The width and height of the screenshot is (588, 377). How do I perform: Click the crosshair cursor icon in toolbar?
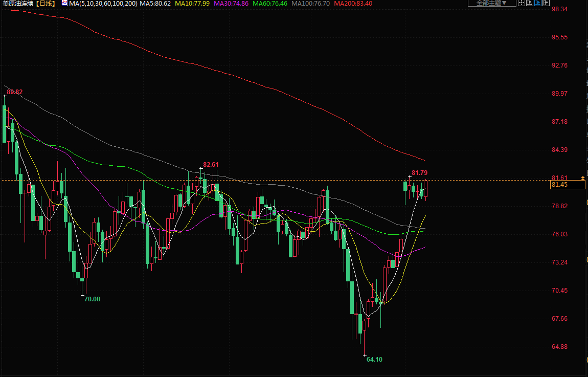(x=522, y=3)
